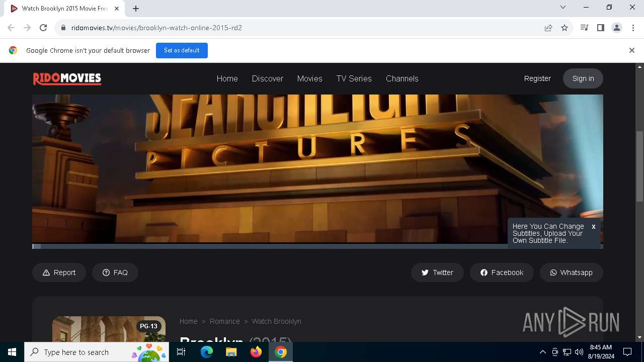The image size is (644, 362).
Task: Reload the current page
Action: [x=43, y=28]
